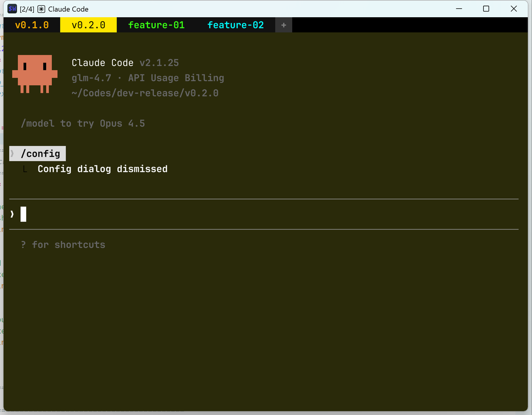The image size is (532, 415).
Task: Click the 'Claude Code v2.1.25' version text
Action: point(125,63)
